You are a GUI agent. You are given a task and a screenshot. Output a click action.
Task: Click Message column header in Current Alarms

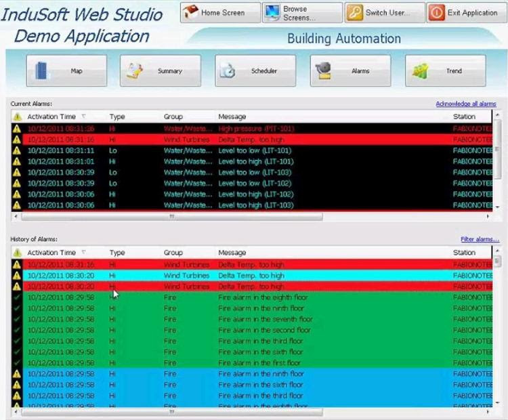point(232,117)
